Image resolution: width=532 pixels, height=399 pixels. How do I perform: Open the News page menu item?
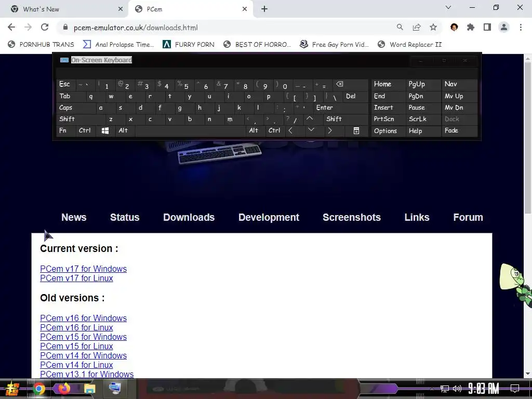coord(74,218)
